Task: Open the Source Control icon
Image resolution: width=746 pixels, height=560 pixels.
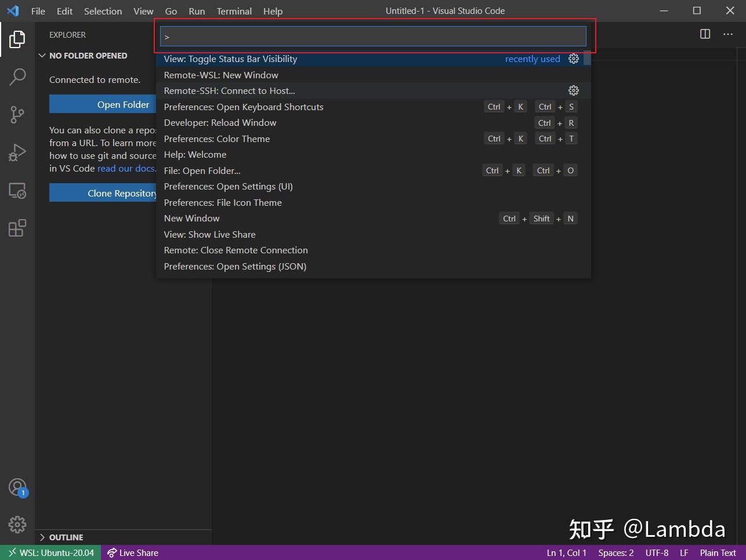Action: click(17, 114)
